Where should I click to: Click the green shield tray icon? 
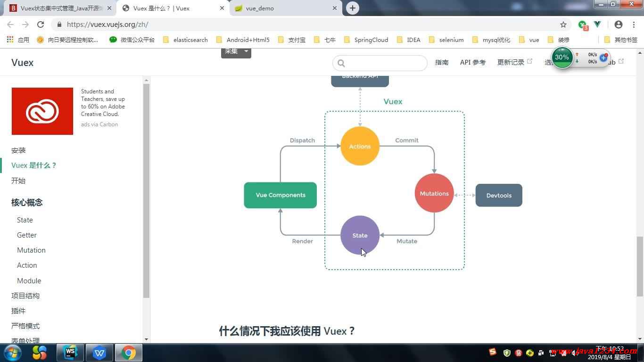(x=507, y=353)
